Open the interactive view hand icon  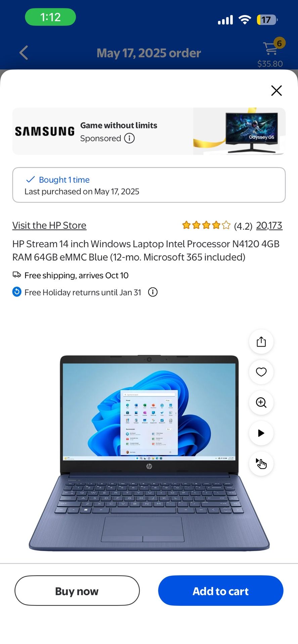[261, 464]
